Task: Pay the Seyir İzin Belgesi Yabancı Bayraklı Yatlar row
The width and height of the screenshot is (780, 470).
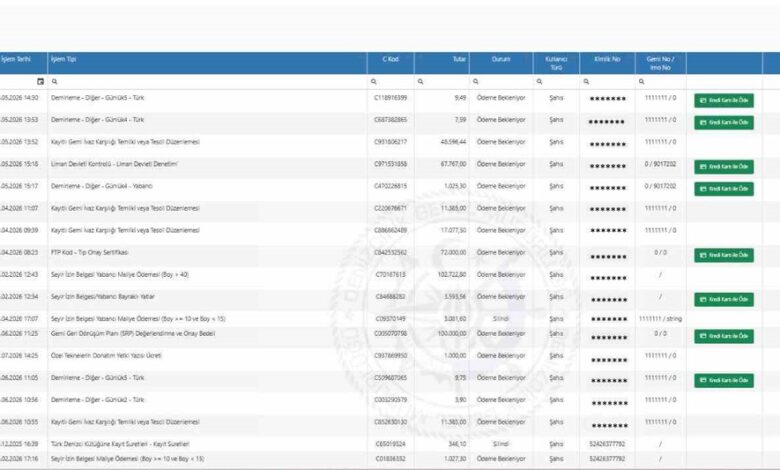Action: point(724,299)
